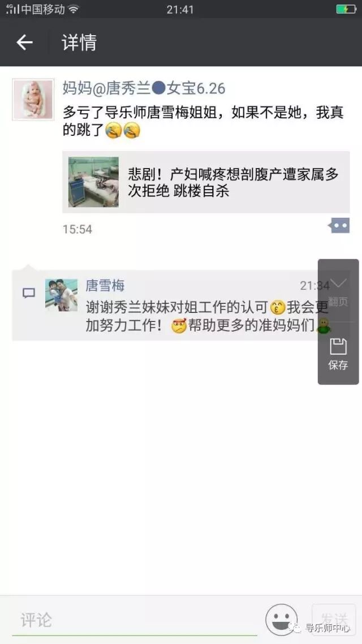Screen dimensions: 362x644
Task: Tap the post timestamp 15:54
Action: pos(77,229)
